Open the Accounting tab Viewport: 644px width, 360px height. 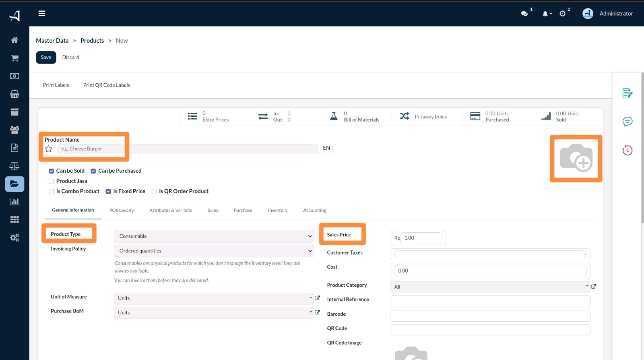point(315,210)
